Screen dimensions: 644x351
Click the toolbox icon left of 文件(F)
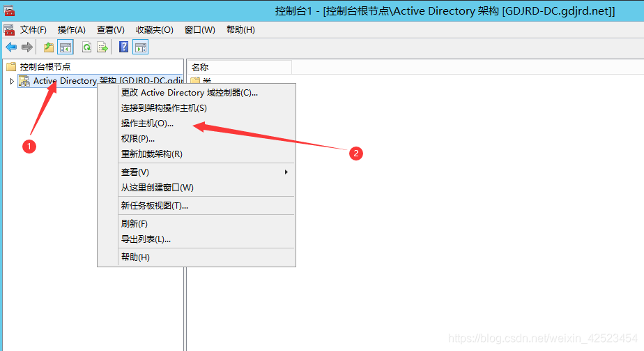tap(8, 29)
